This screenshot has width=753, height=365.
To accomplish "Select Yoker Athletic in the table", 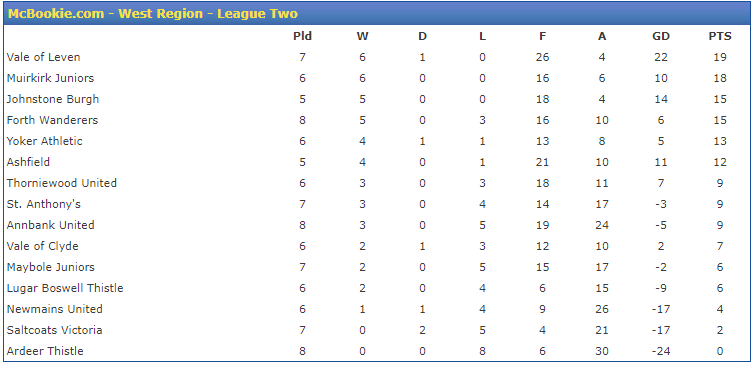I will (x=45, y=141).
